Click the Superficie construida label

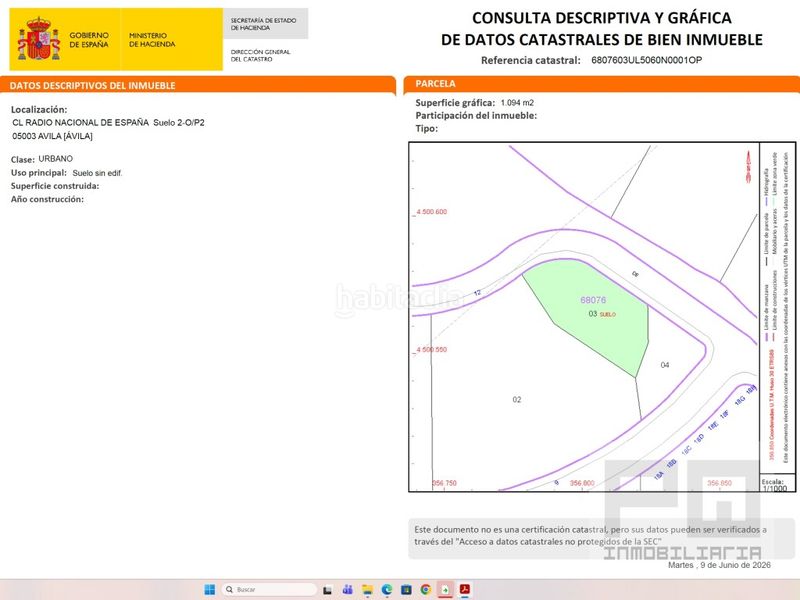55,186
